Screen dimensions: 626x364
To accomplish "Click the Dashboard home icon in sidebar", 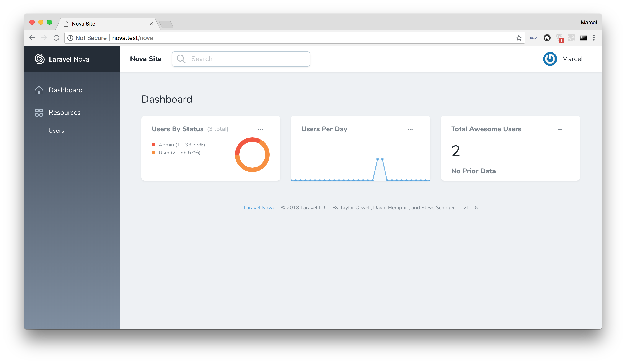I will [39, 90].
